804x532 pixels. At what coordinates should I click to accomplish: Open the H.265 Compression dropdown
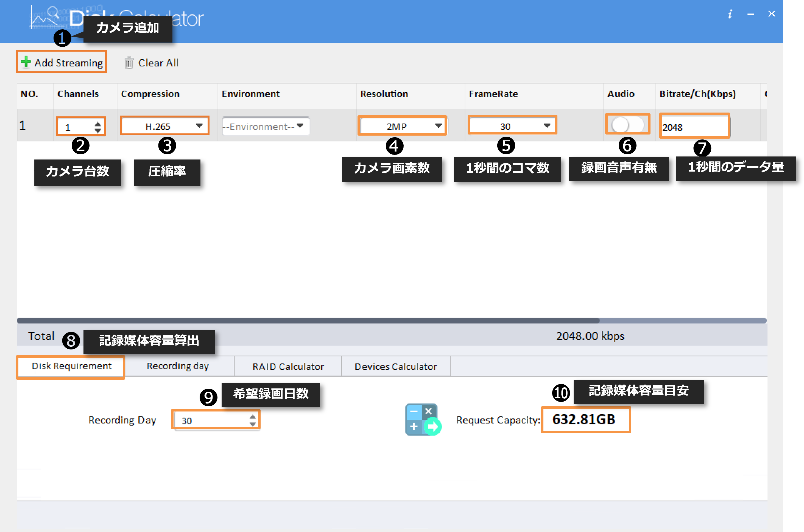[x=164, y=126]
